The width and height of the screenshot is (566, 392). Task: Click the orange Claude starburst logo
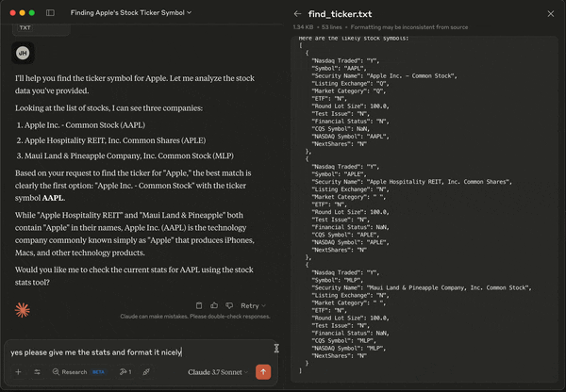coord(23,310)
